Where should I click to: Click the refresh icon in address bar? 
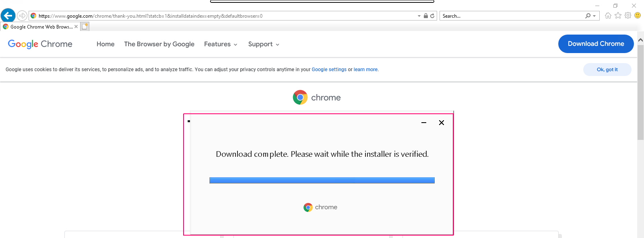(432, 16)
